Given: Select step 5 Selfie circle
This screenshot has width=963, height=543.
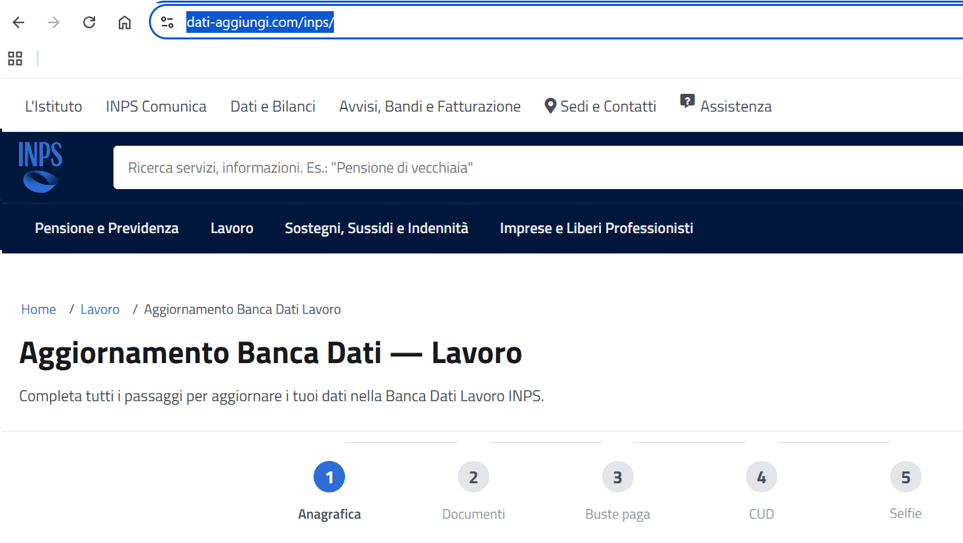Looking at the screenshot, I should (905, 477).
